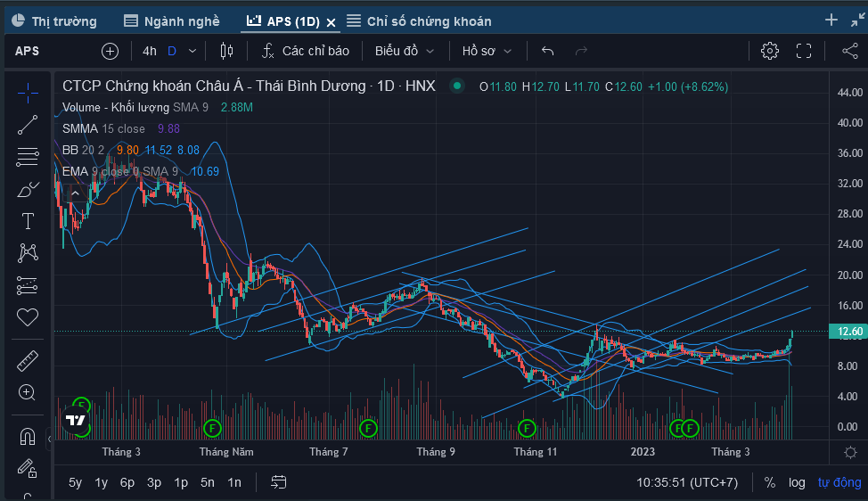Click the F event marker near Tháng Năm

click(x=212, y=428)
